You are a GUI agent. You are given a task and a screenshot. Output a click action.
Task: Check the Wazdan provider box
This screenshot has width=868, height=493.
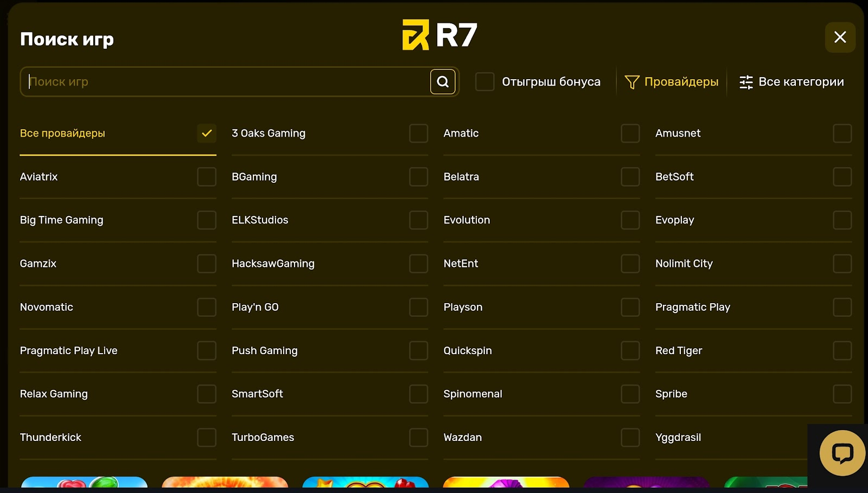click(630, 437)
